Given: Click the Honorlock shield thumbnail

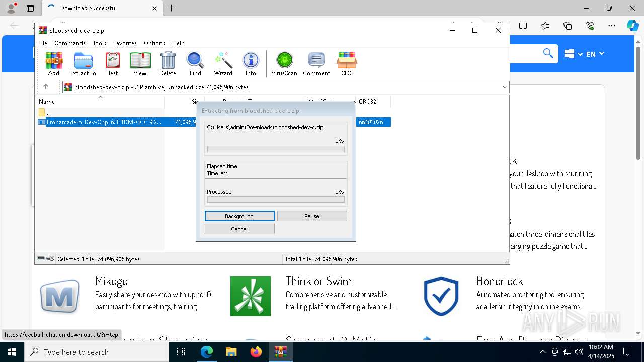Looking at the screenshot, I should pyautogui.click(x=441, y=296).
